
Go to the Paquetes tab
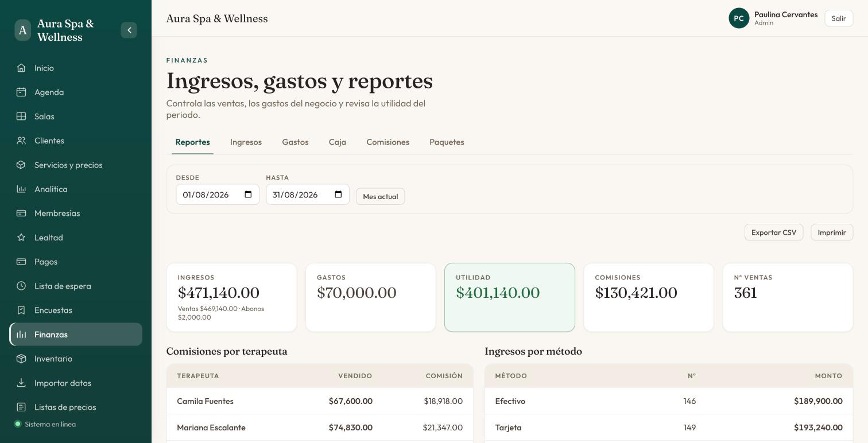click(x=447, y=142)
